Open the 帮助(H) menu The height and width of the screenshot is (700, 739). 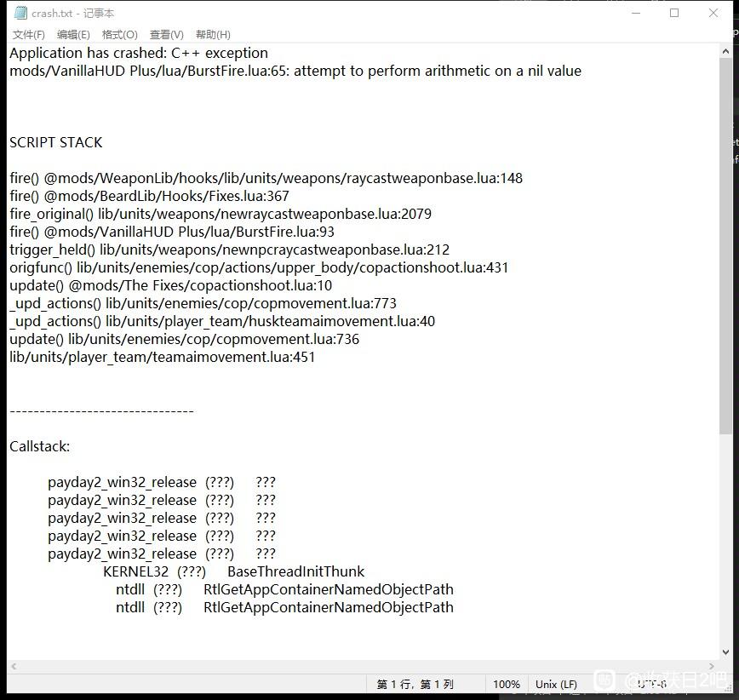coord(213,34)
